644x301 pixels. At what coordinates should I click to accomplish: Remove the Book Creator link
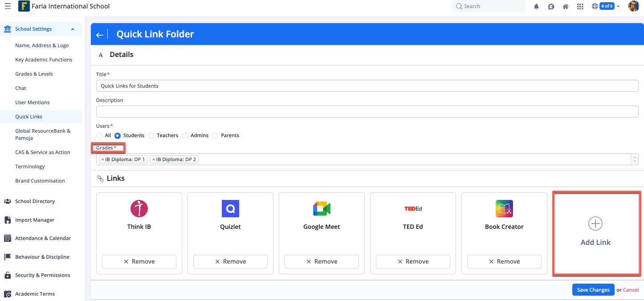504,261
